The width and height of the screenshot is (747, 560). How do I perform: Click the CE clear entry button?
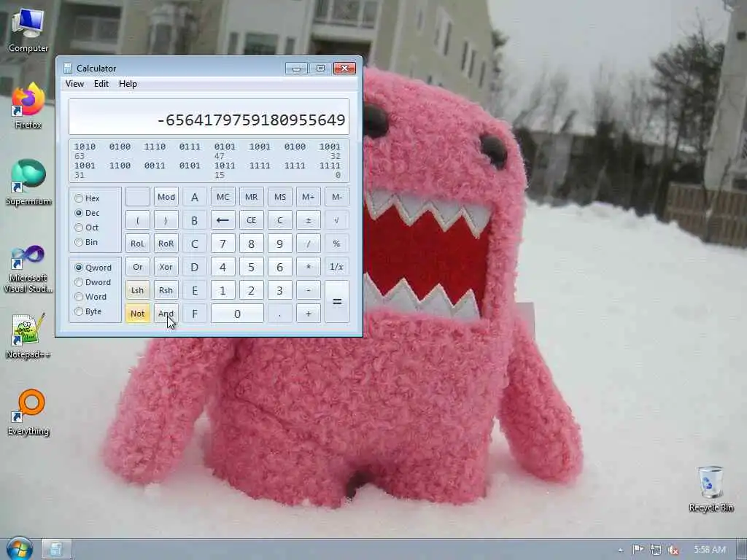coord(251,220)
